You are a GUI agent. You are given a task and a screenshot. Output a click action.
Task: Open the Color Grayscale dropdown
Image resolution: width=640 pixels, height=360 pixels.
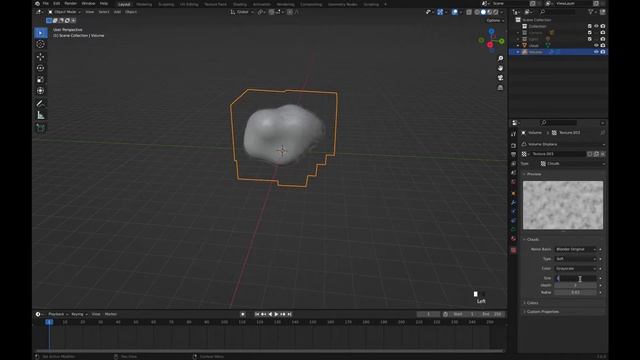[576, 269]
